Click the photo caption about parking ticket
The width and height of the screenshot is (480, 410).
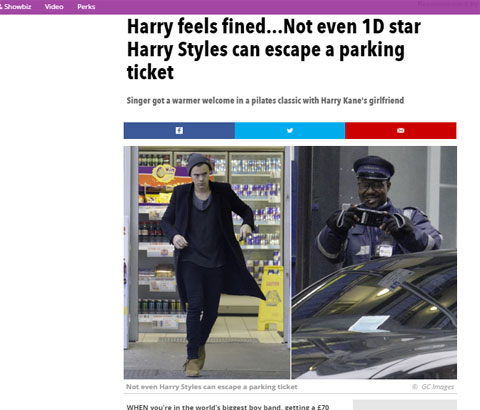click(212, 387)
